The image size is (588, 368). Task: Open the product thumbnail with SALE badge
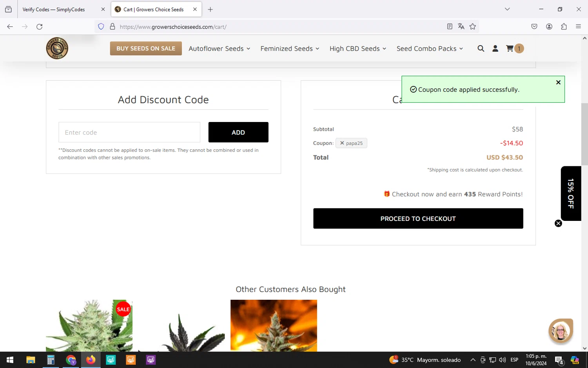pos(89,326)
